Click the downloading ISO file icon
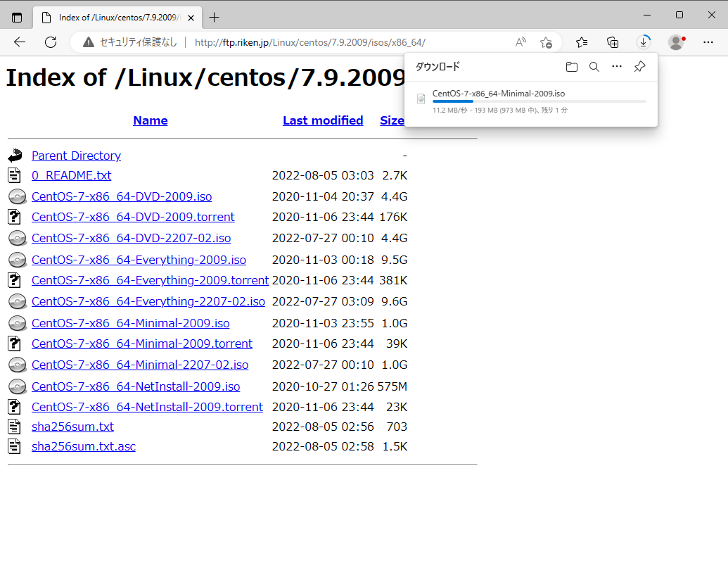 tap(421, 99)
